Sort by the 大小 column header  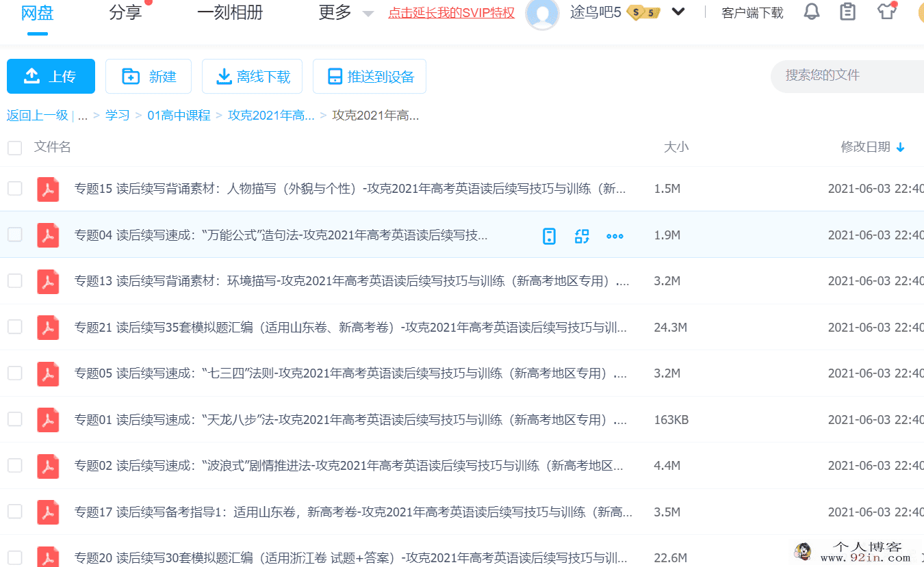tap(676, 147)
